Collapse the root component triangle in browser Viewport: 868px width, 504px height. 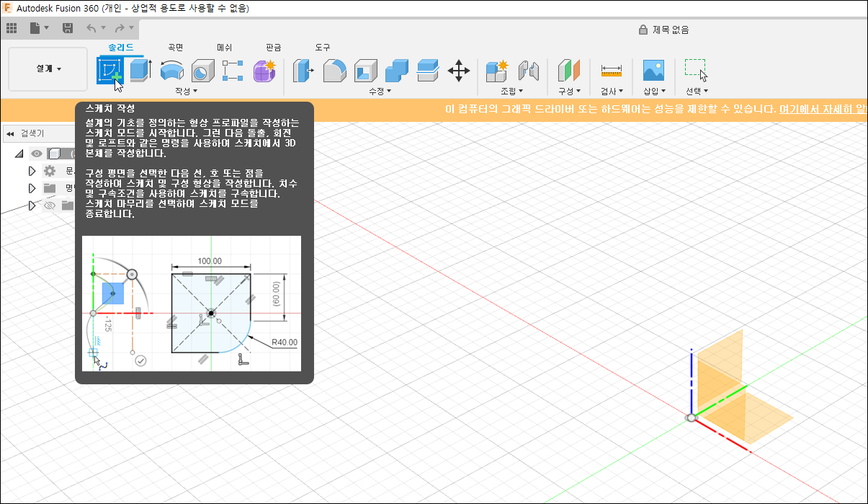point(19,153)
